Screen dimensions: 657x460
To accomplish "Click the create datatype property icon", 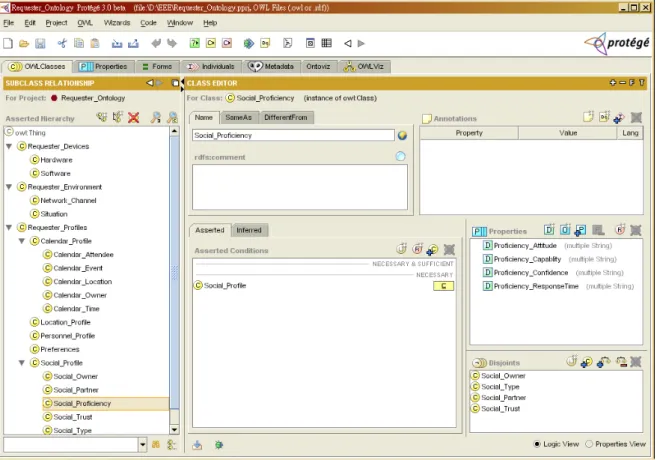I will (549, 230).
